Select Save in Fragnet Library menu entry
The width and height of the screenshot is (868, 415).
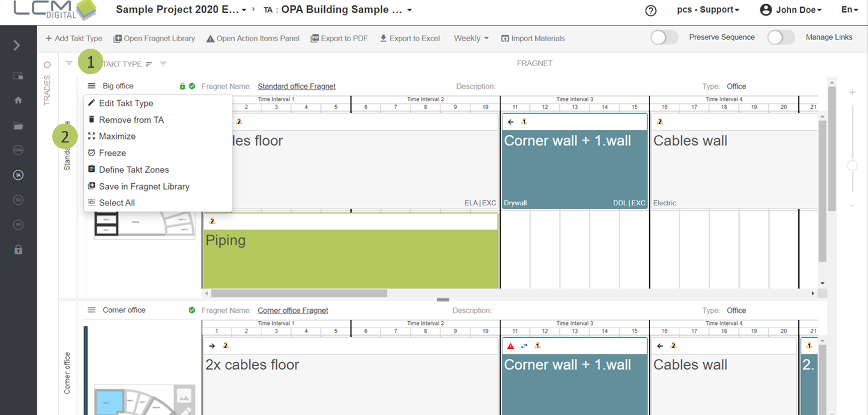[143, 186]
